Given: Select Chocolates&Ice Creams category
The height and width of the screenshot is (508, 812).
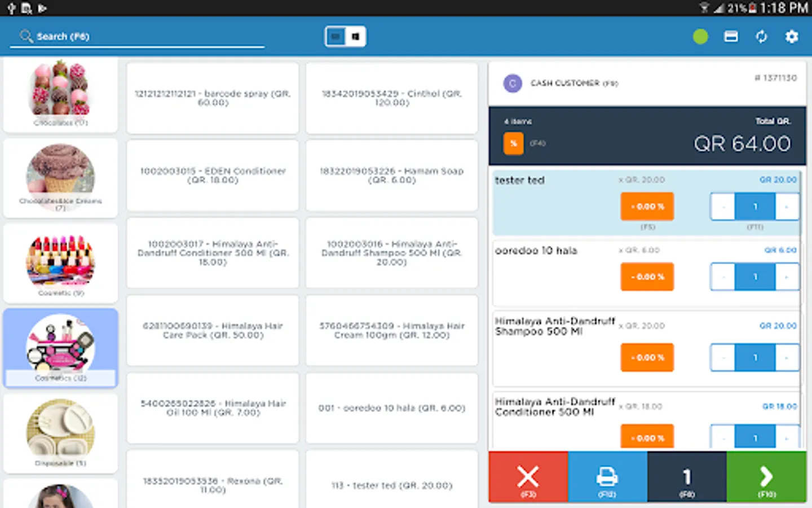Looking at the screenshot, I should 60,178.
